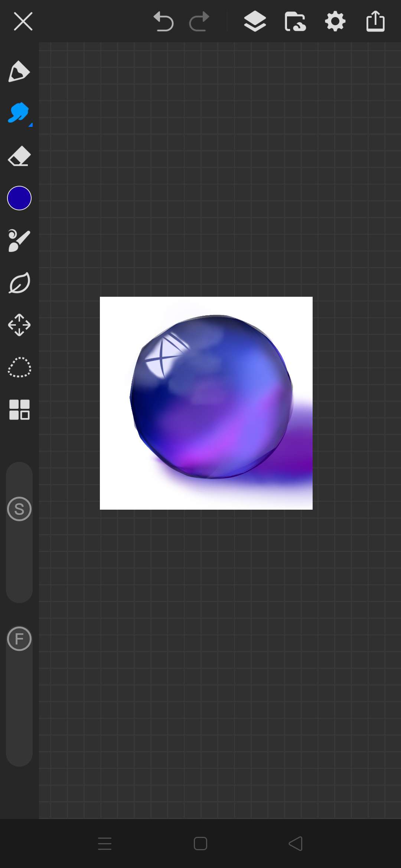Open the import file folder icon

pos(295,22)
